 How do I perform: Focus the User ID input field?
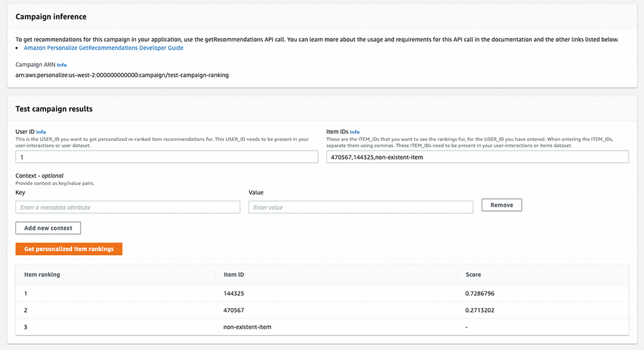[167, 157]
